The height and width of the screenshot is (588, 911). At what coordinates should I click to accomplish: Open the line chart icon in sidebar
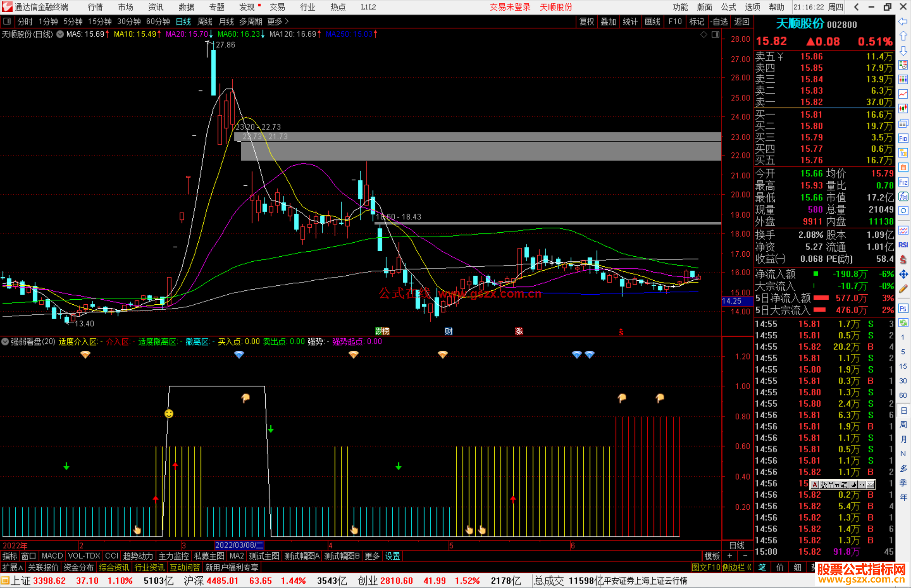903,94
